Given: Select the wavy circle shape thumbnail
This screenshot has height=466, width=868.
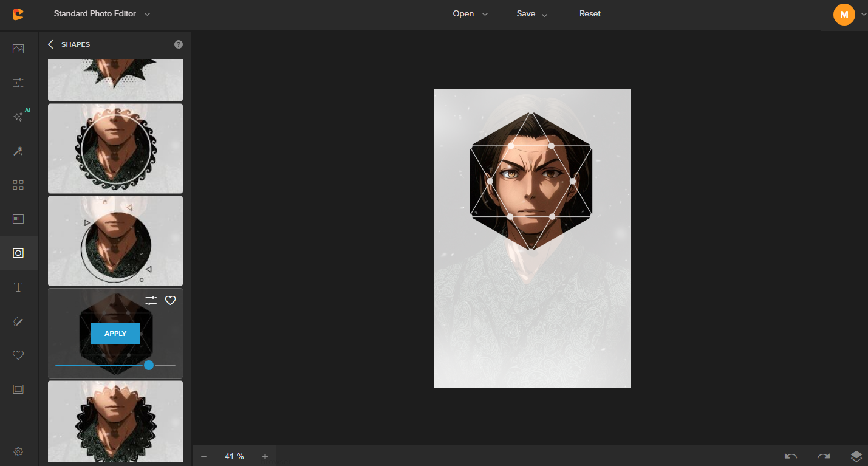Looking at the screenshot, I should point(115,148).
